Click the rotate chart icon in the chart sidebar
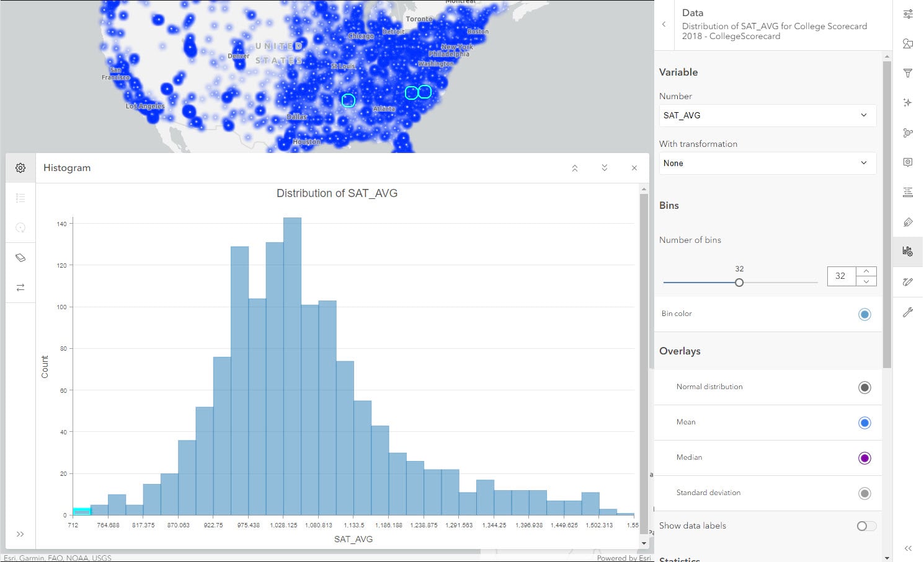Image resolution: width=924 pixels, height=562 pixels. (x=20, y=227)
